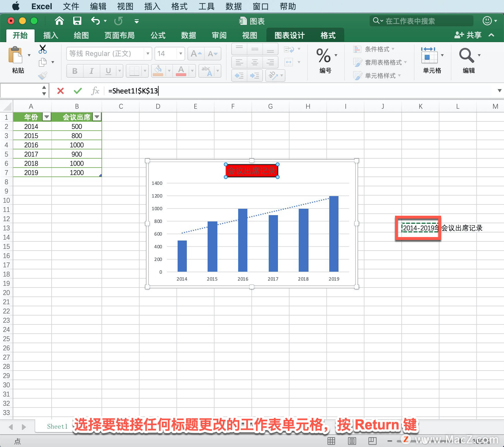Screen dimensions: 504x447
Task: Click the Home icon in title bar
Action: click(x=59, y=21)
